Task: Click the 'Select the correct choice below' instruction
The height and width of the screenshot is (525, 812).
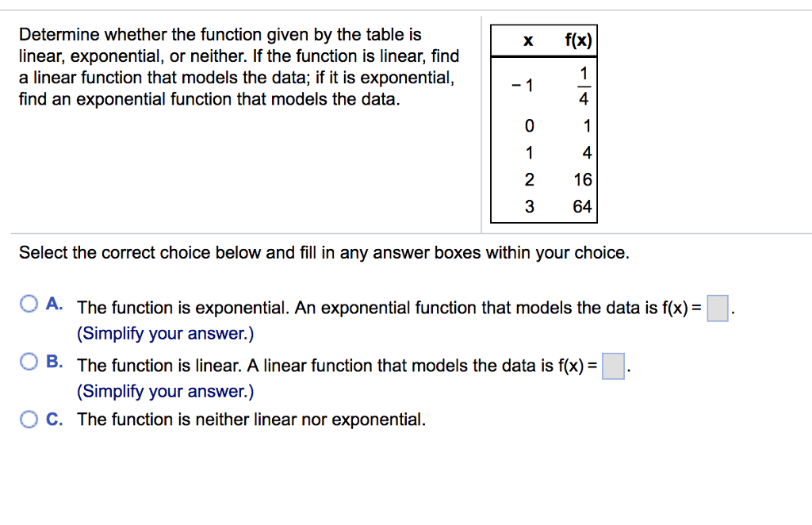Action: coord(324,253)
